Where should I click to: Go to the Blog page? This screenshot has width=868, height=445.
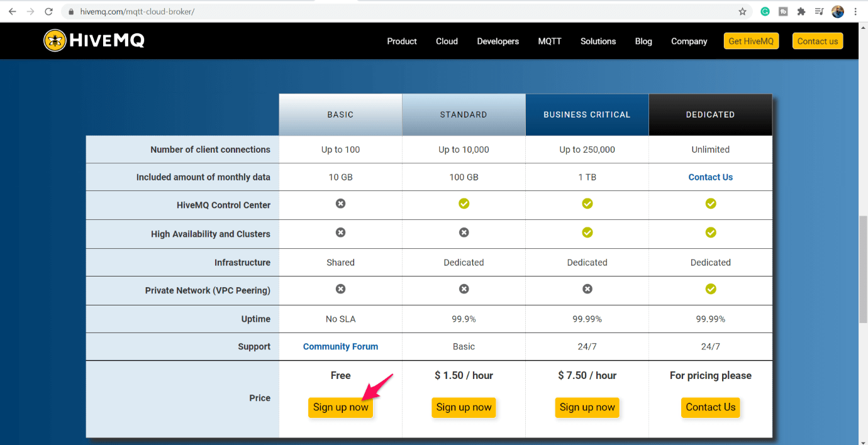(643, 41)
